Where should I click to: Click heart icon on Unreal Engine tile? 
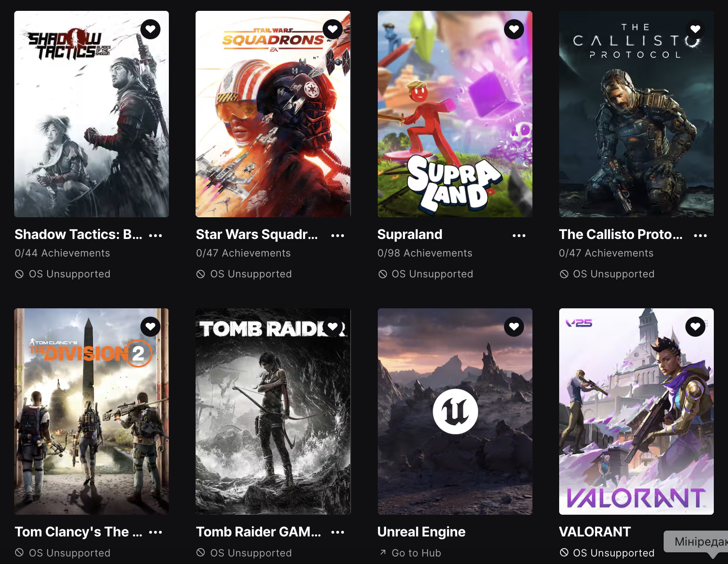tap(514, 327)
